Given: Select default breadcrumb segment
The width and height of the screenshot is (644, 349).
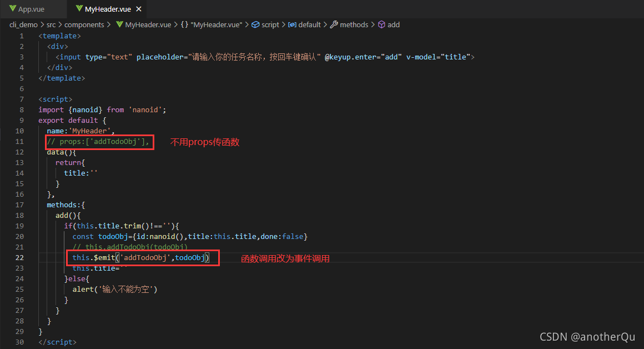Looking at the screenshot, I should (309, 24).
